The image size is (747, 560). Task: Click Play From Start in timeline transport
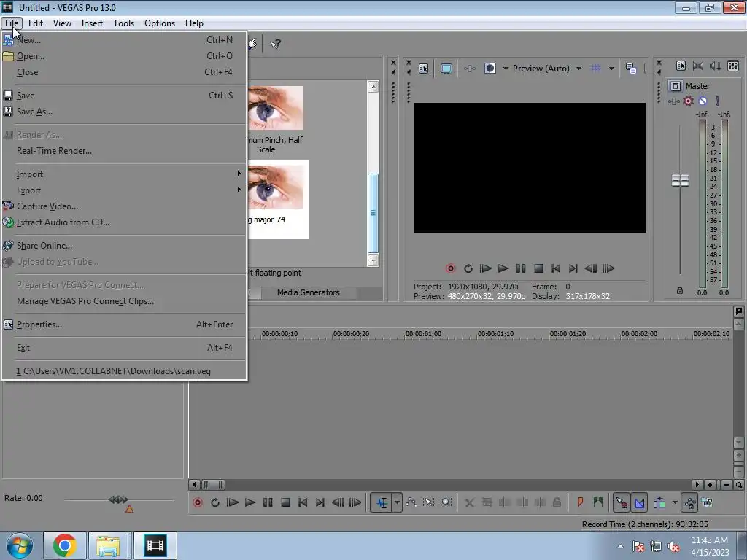pos(233,502)
